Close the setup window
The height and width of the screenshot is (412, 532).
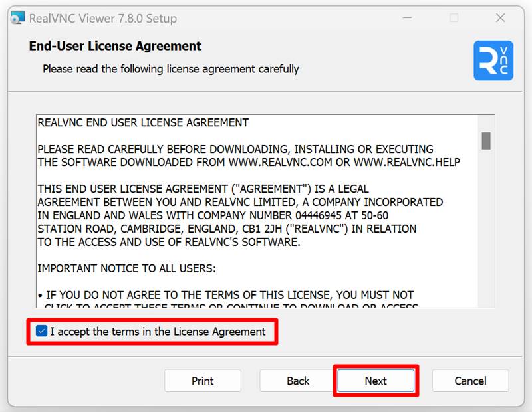coord(501,18)
